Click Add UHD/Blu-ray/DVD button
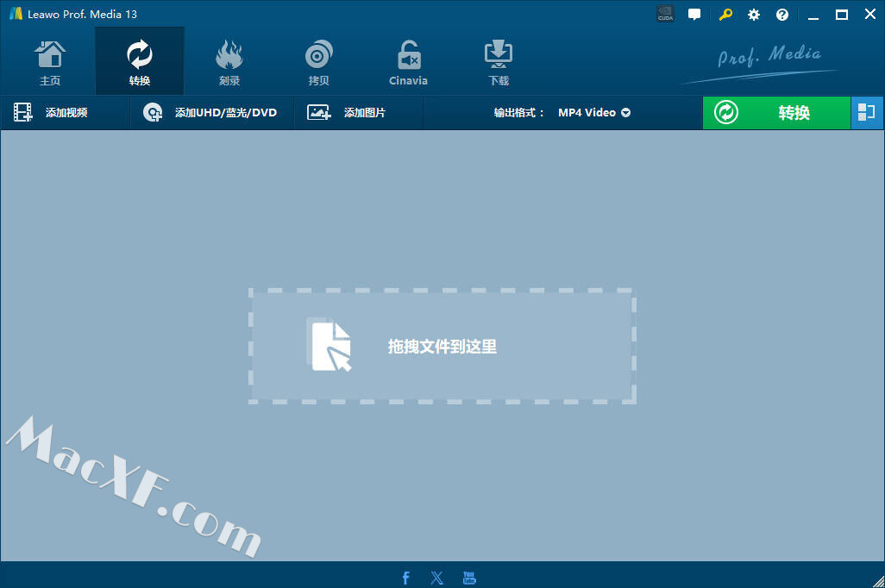885x588 pixels. [x=210, y=113]
